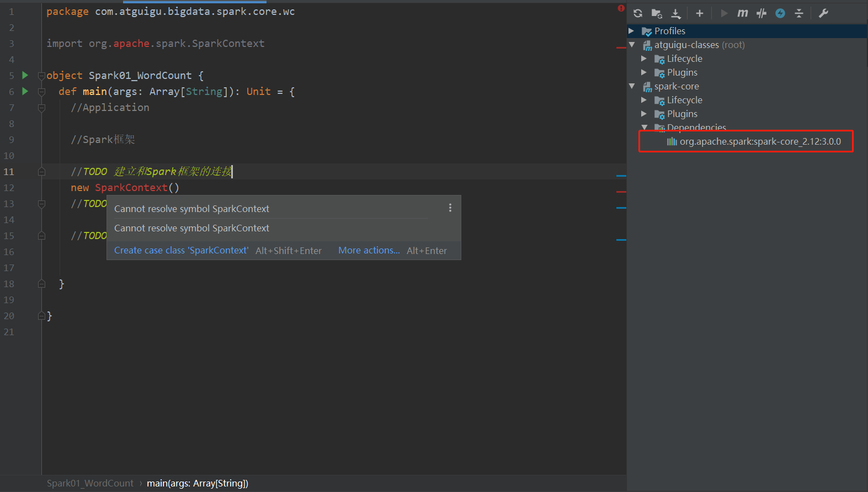
Task: Collapse all nodes in Maven tree
Action: coord(799,13)
